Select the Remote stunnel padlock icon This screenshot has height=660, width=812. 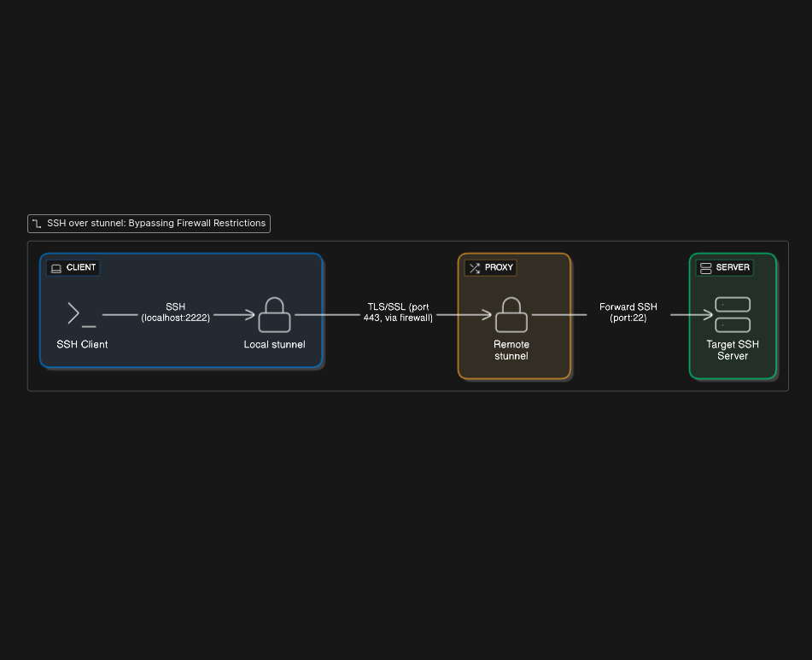[511, 314]
